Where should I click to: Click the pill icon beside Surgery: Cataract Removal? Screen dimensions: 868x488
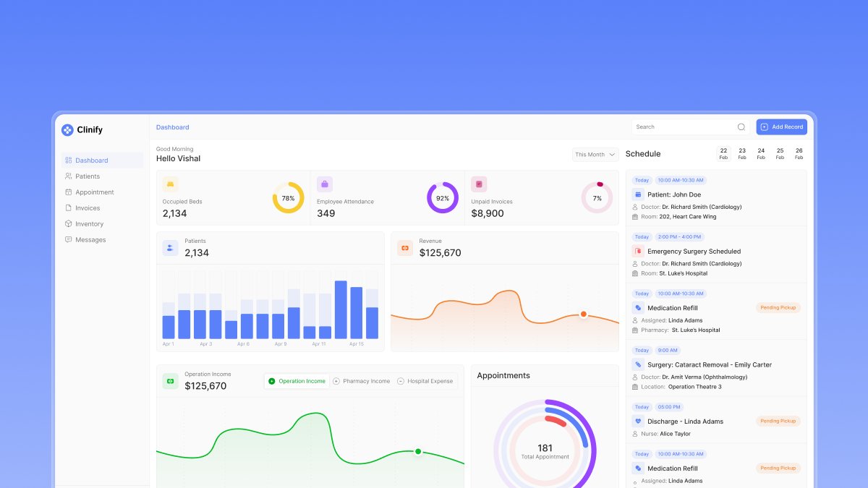[x=638, y=365]
